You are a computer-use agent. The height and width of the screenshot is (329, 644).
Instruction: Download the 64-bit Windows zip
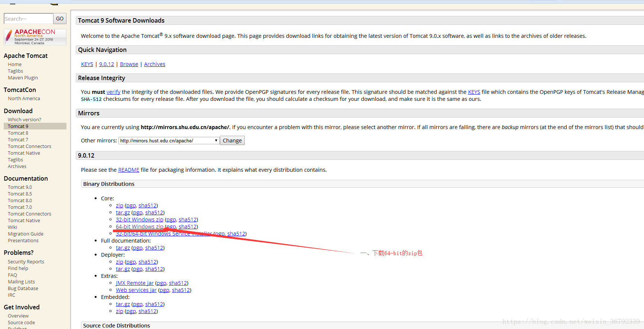tap(139, 227)
